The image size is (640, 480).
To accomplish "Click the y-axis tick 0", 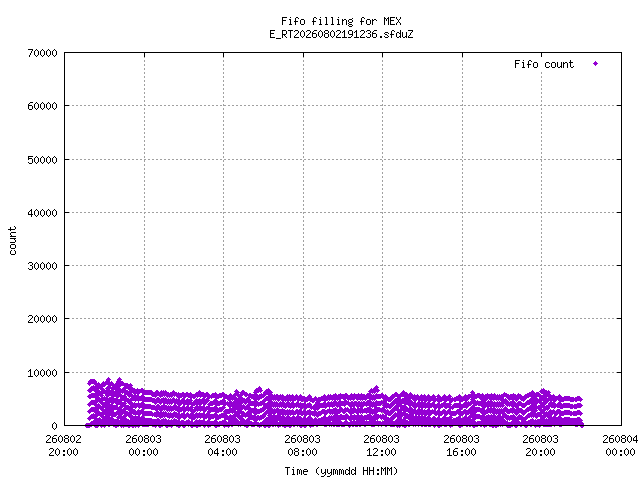I will pos(54,426).
